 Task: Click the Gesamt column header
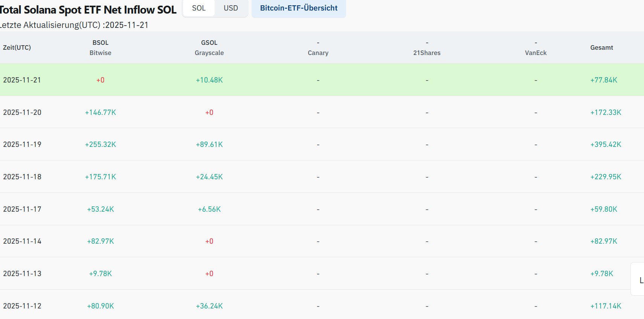tap(601, 47)
